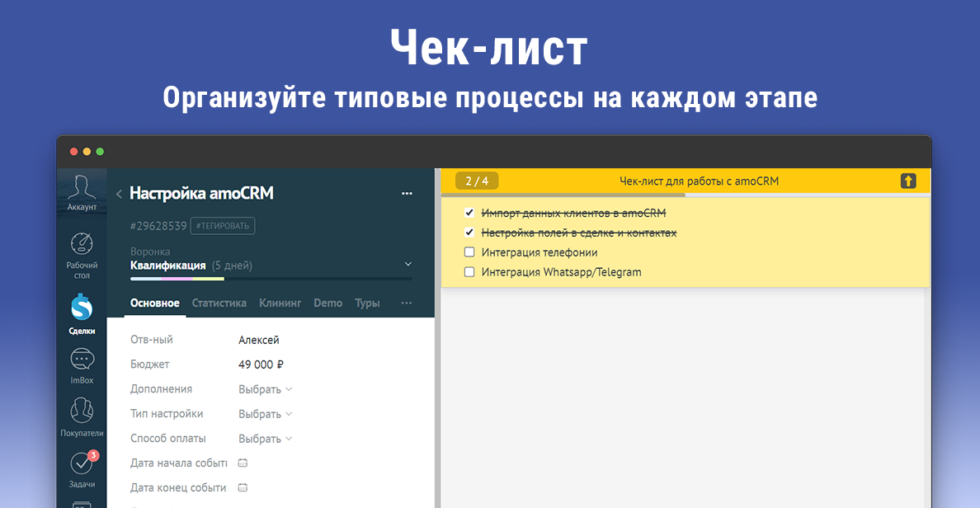Switch to the Основное tab

(x=155, y=303)
